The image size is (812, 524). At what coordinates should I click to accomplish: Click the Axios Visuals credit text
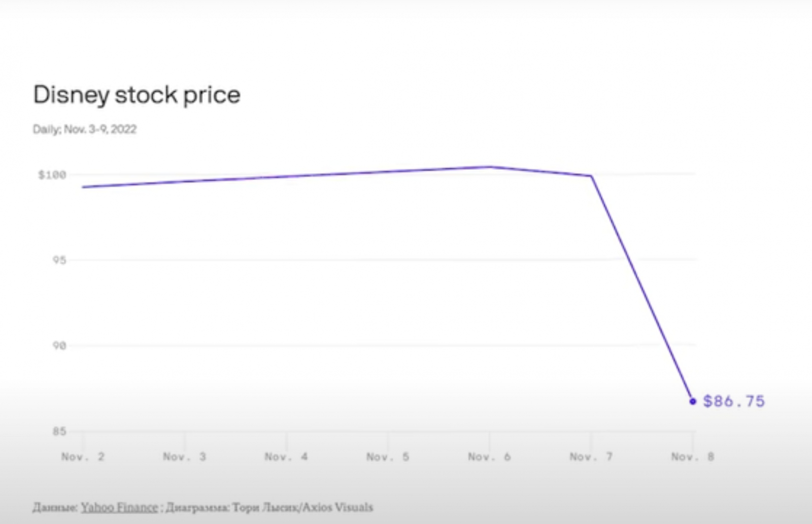pos(337,507)
